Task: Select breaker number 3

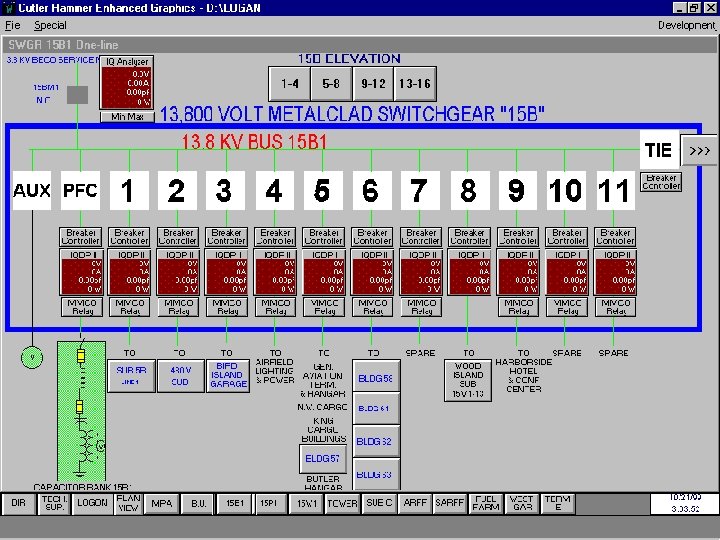Action: (225, 191)
